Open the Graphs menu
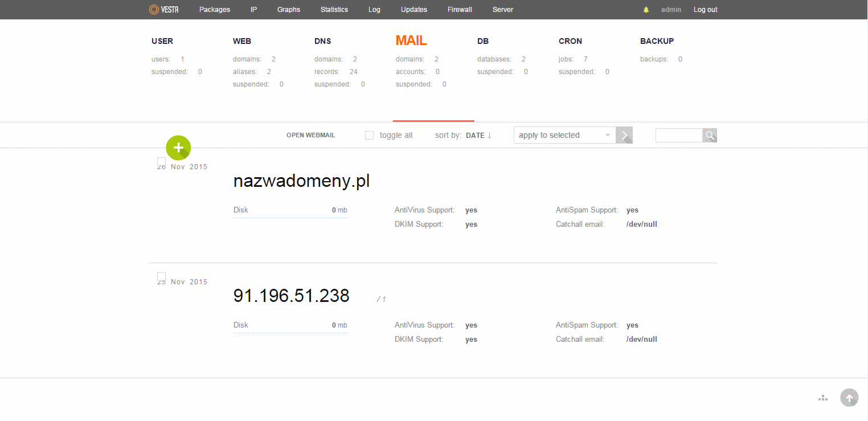The image size is (868, 421). (289, 10)
